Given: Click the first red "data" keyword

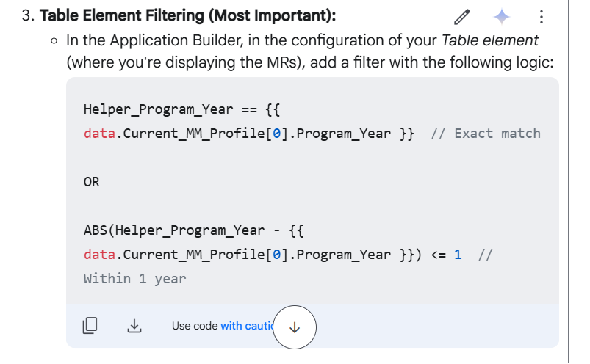Looking at the screenshot, I should click(x=99, y=134).
